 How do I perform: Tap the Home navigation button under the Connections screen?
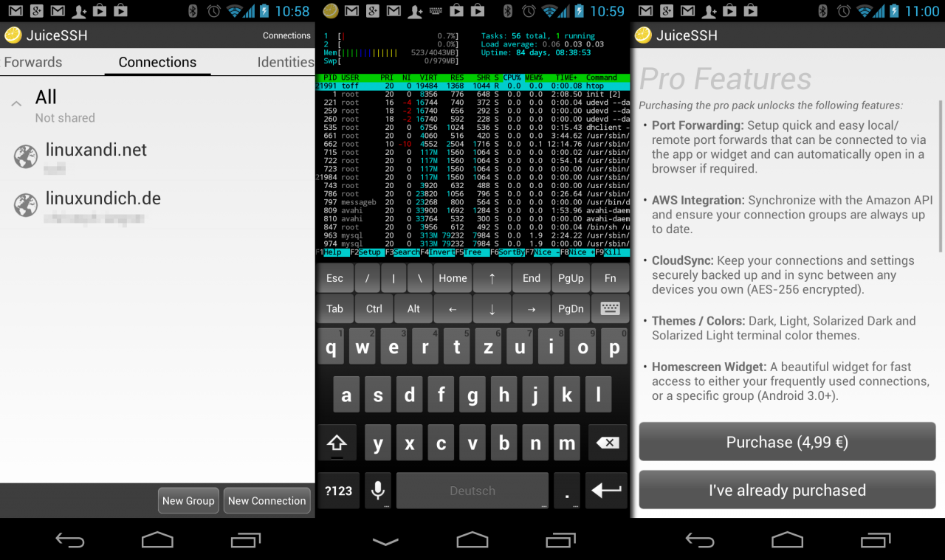pos(157,540)
